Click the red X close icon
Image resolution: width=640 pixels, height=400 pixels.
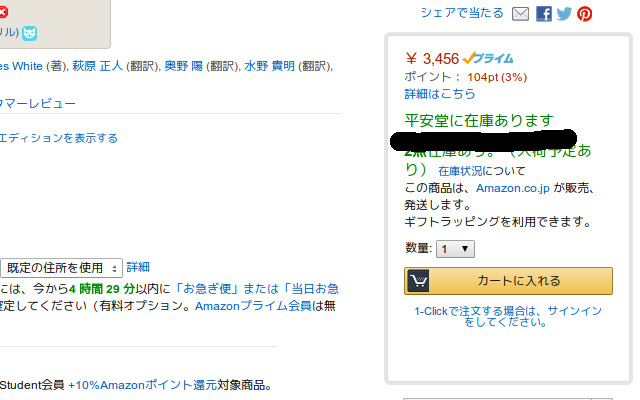(3, 12)
